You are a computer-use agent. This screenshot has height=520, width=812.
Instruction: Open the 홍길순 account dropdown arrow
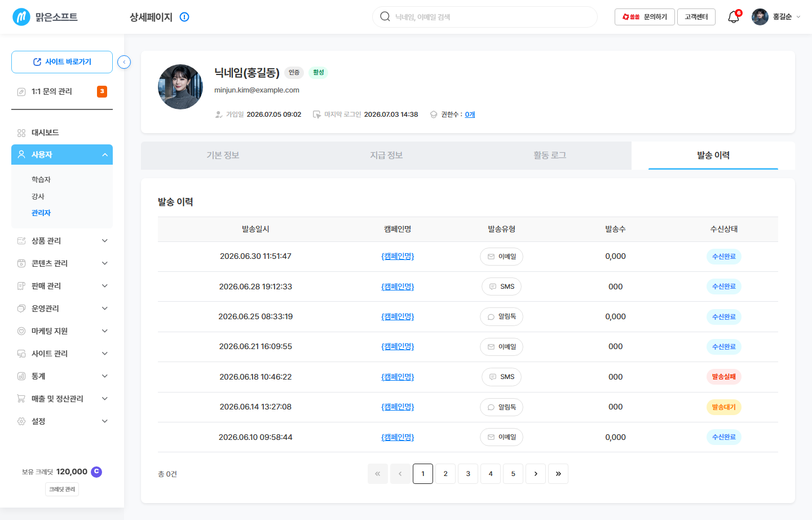pyautogui.click(x=798, y=17)
